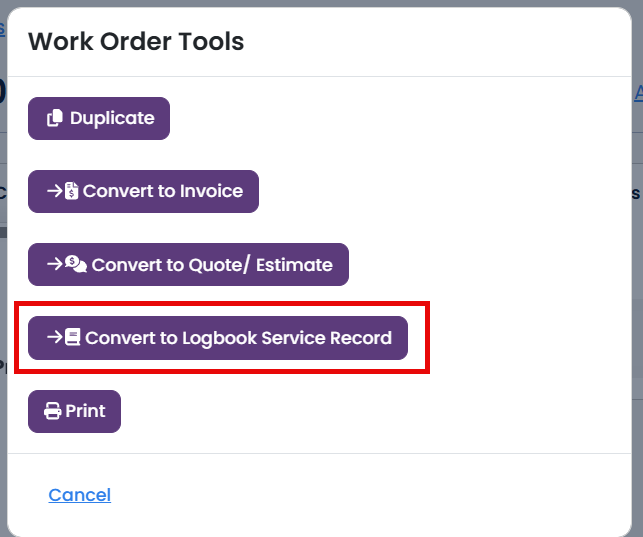Click the Invoice word on the convert button
The width and height of the screenshot is (643, 537).
tap(211, 191)
